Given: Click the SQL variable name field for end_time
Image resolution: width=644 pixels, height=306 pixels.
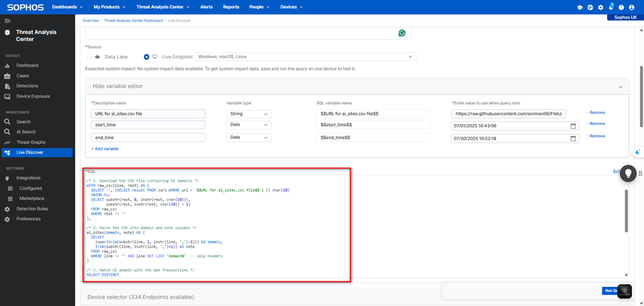Looking at the screenshot, I should point(374,137).
